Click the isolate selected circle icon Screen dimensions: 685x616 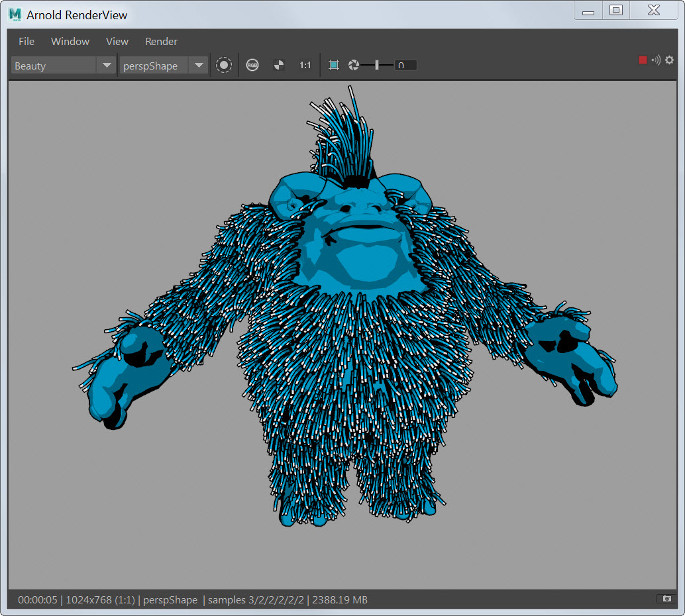[224, 65]
